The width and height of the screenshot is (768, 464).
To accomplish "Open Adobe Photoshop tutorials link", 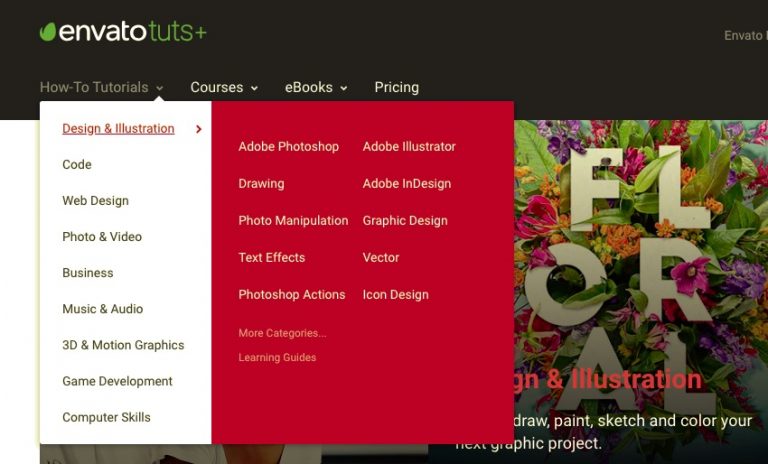I will pyautogui.click(x=288, y=147).
